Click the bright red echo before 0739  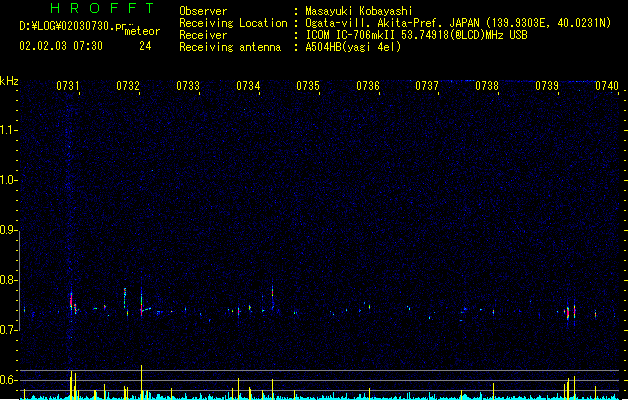568,312
